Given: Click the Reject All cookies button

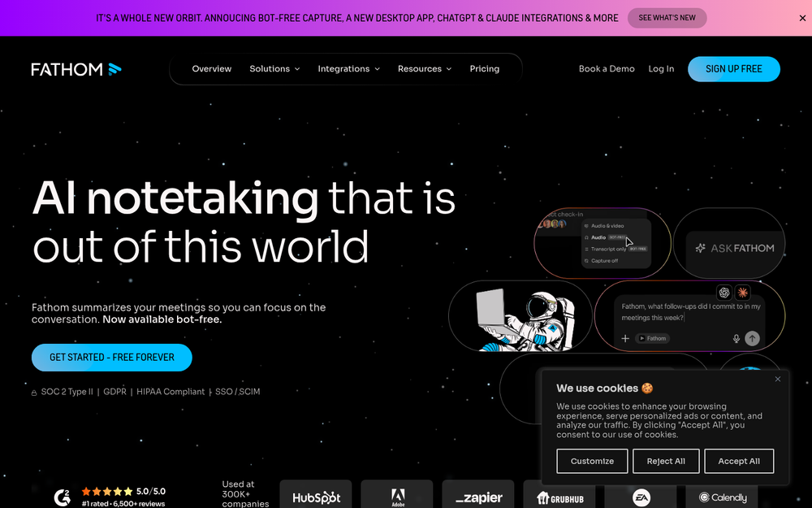Looking at the screenshot, I should click(x=666, y=461).
